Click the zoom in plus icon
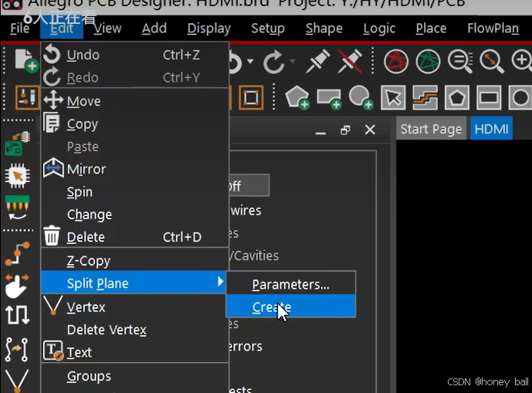The width and height of the screenshot is (532, 393). click(x=521, y=62)
